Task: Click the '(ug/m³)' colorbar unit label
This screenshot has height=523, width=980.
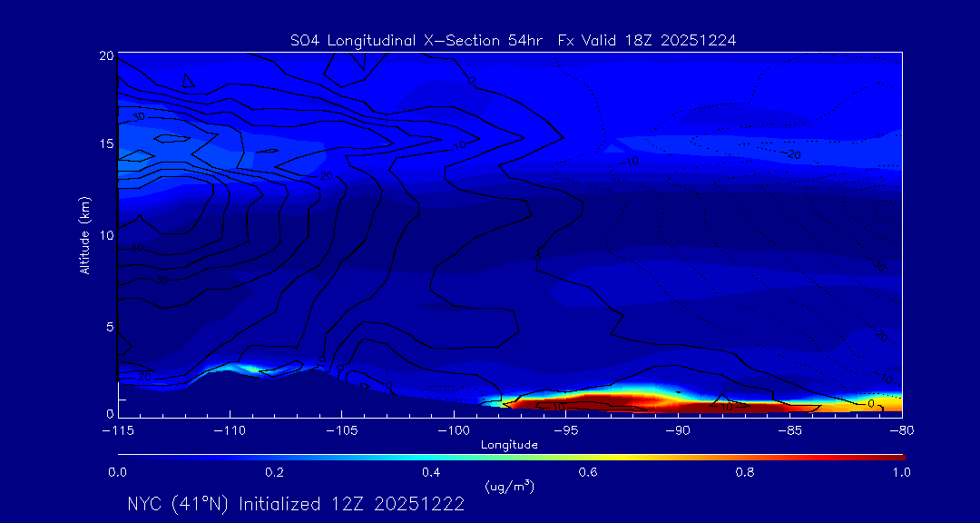Action: 509,486
